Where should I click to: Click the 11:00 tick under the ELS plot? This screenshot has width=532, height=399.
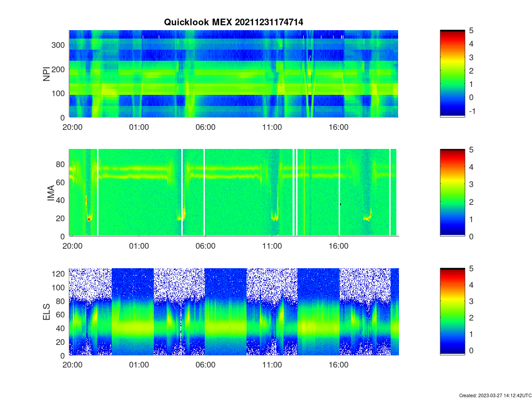[x=272, y=365]
